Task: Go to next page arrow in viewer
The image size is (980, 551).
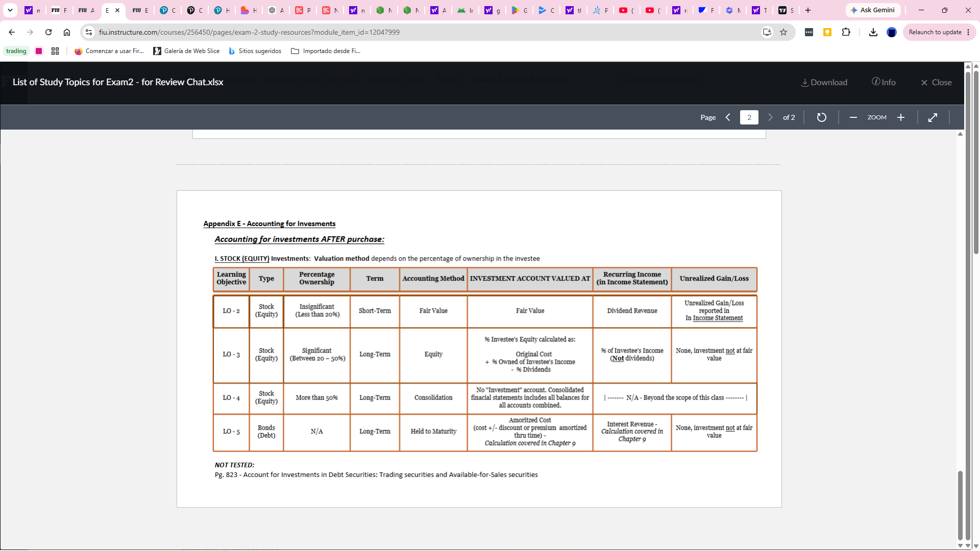Action: click(x=770, y=117)
